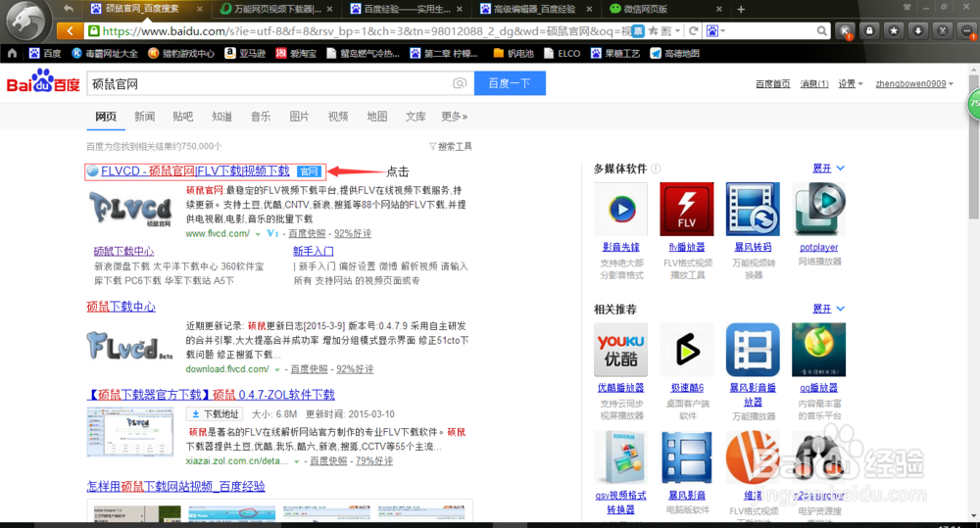Open the 高德地图 bookmark
This screenshot has width=980, height=528.
click(x=674, y=53)
